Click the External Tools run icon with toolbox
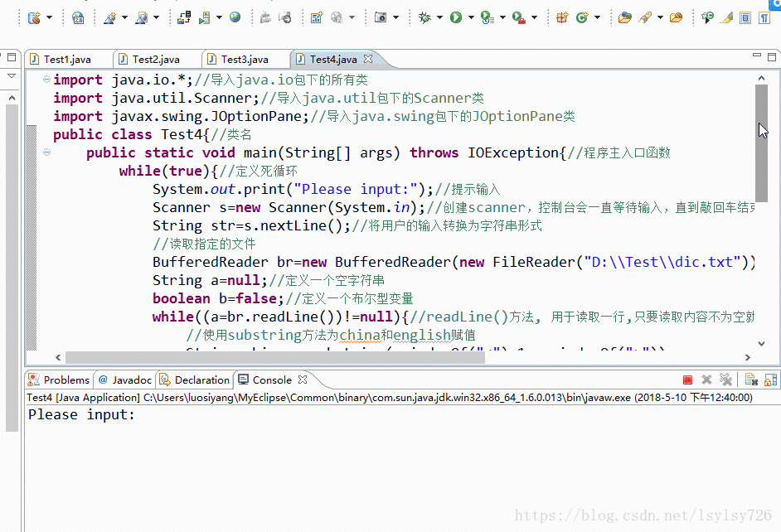The image size is (781, 532). (518, 18)
